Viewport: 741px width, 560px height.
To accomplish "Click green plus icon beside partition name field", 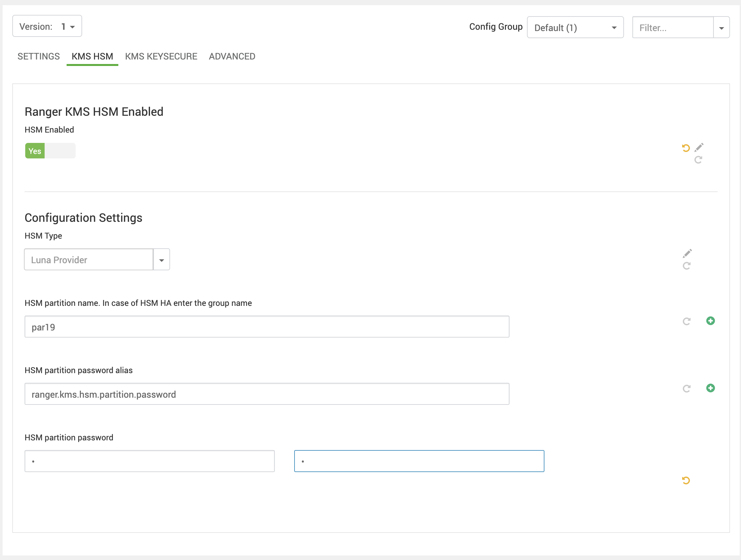I will click(x=711, y=320).
